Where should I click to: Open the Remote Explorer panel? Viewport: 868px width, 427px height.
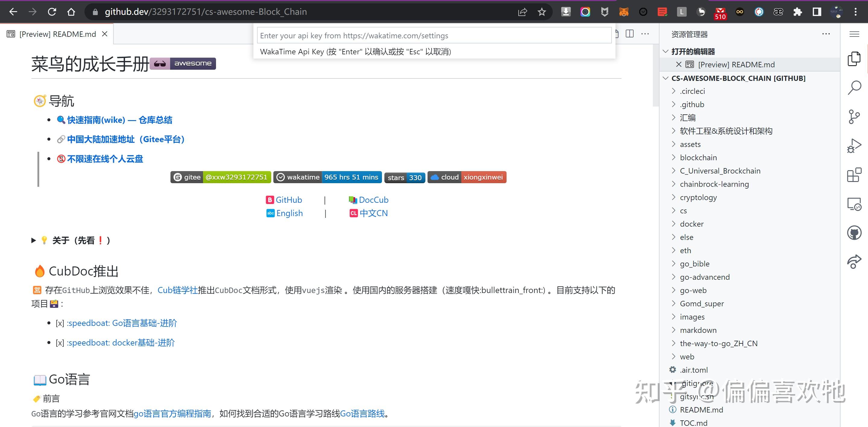coord(854,204)
